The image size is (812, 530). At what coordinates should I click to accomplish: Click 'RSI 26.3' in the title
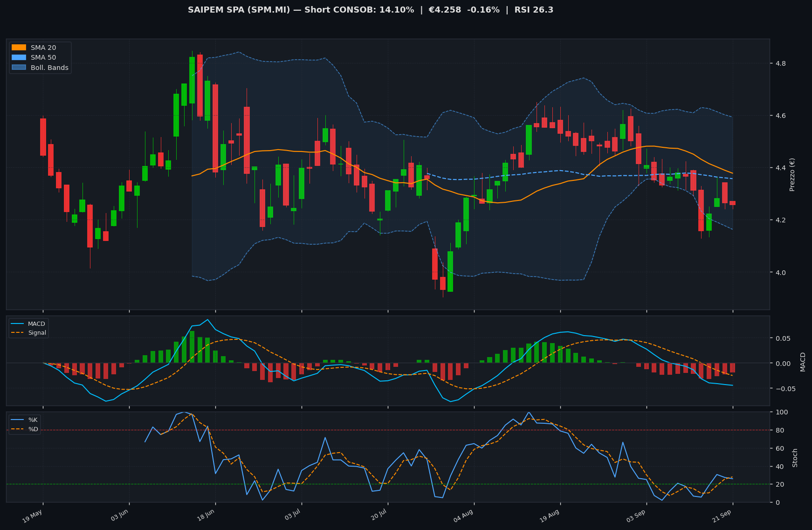(534, 10)
